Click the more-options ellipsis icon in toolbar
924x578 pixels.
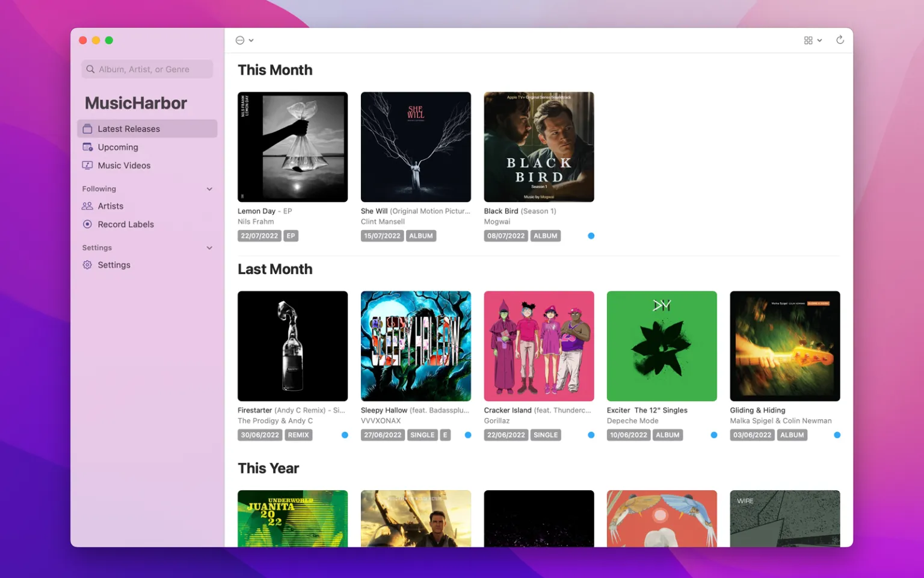[x=240, y=40]
